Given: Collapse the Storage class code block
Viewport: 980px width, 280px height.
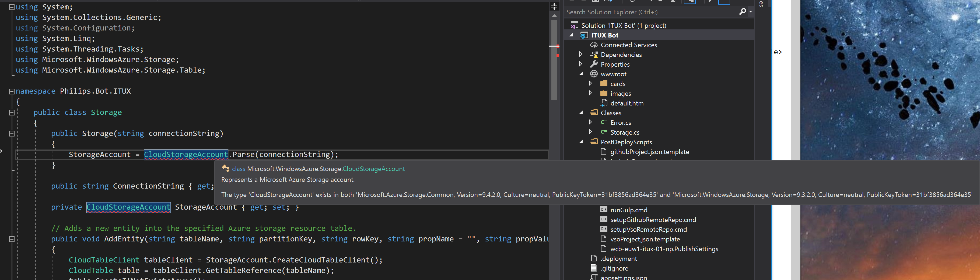Looking at the screenshot, I should click(12, 112).
